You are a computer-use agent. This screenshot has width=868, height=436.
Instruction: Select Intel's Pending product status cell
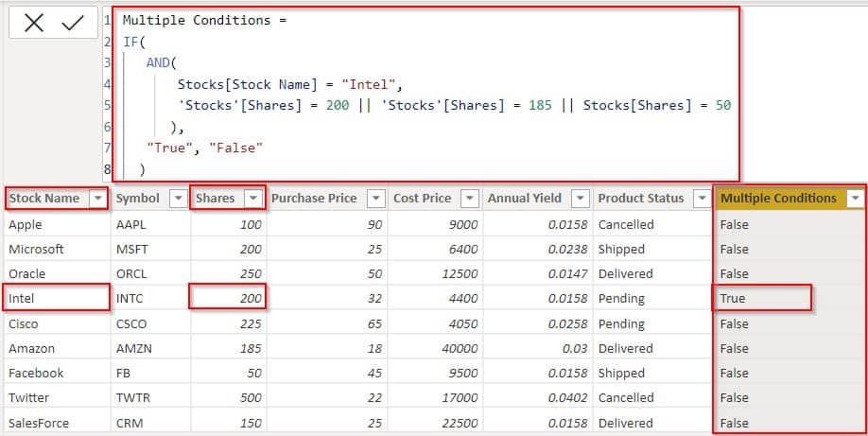point(653,298)
